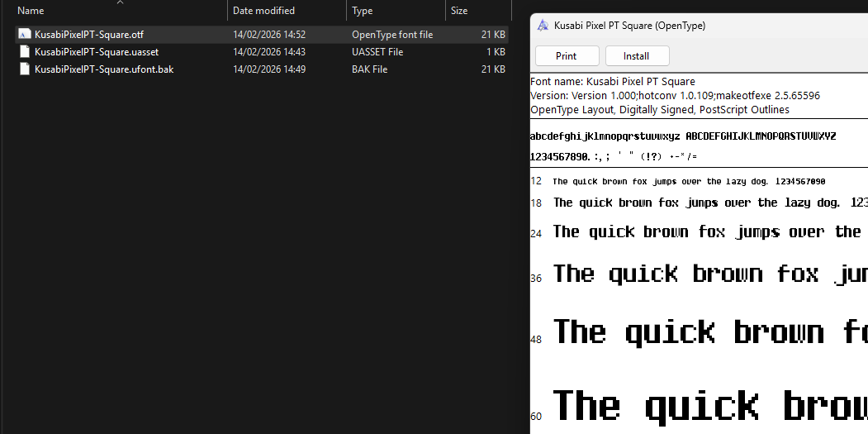
Task: Click the 'UASSET File' type cell
Action: 377,51
